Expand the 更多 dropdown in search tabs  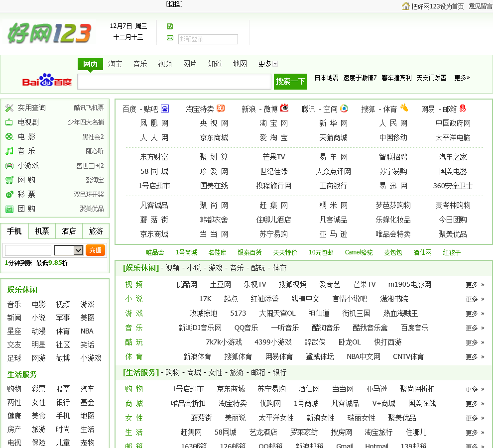pos(267,64)
